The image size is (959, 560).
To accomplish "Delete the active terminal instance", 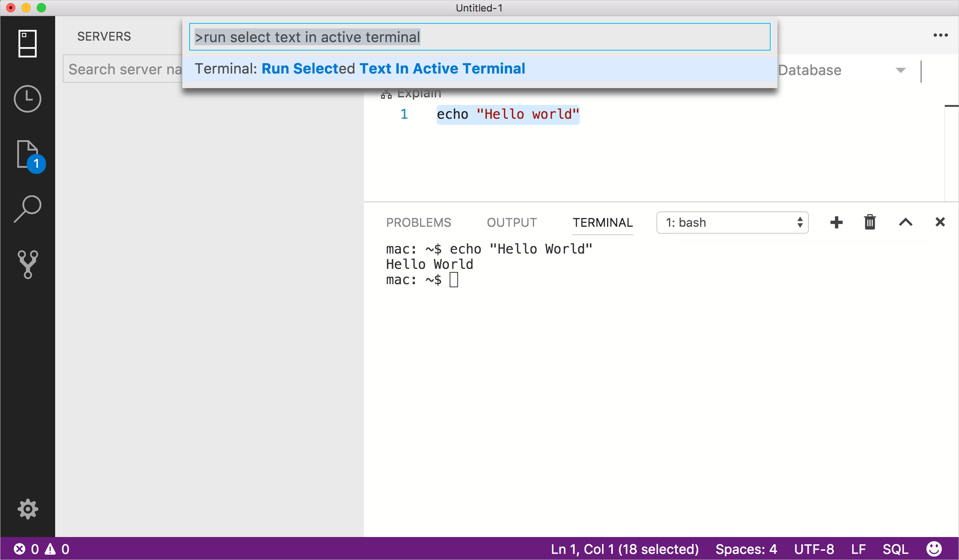I will click(870, 223).
